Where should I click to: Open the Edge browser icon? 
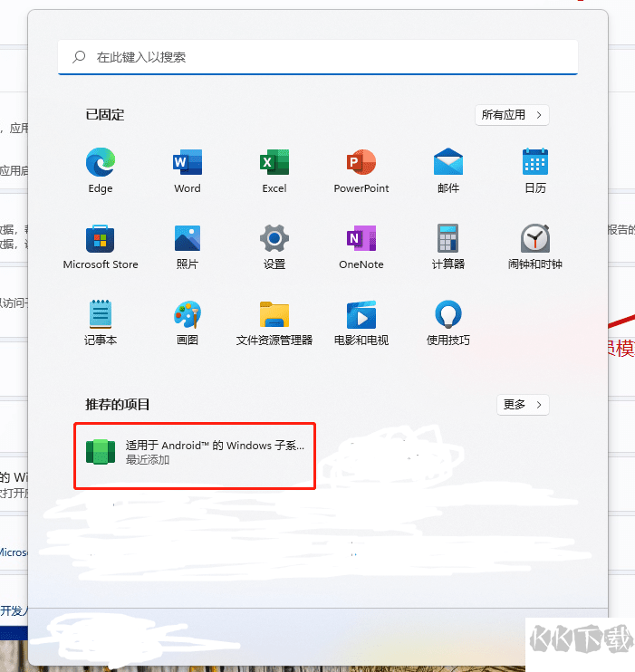[101, 162]
